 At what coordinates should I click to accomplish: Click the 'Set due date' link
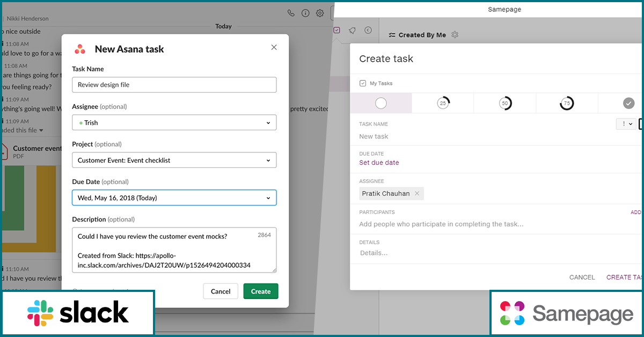[x=379, y=163]
